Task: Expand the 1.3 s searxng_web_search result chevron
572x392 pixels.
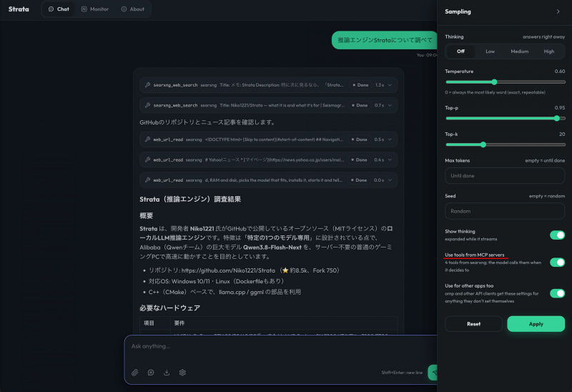Action: (x=390, y=85)
